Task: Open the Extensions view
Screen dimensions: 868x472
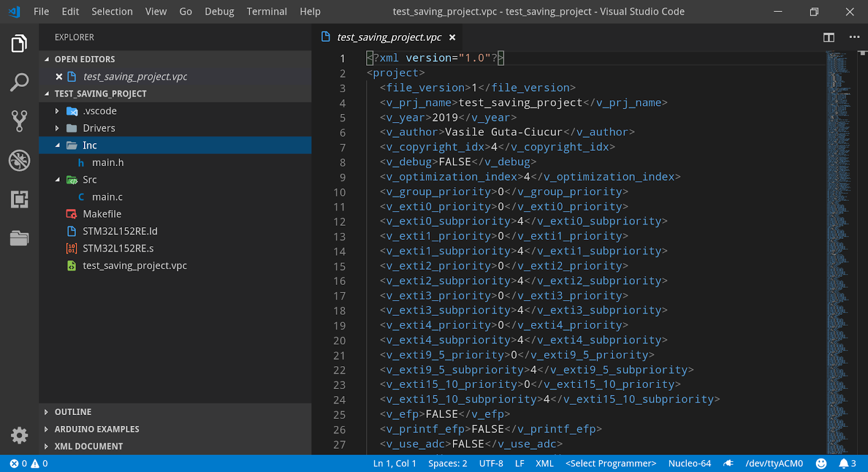Action: pos(20,199)
